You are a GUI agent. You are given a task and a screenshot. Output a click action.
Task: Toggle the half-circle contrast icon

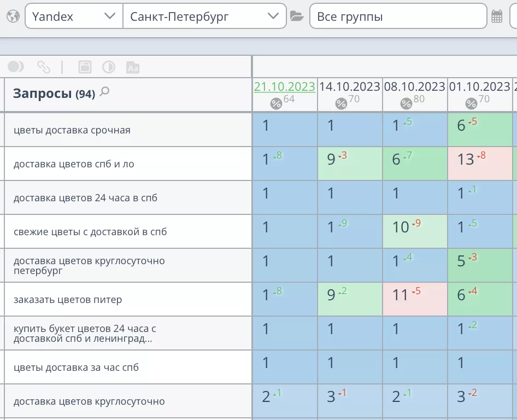109,67
